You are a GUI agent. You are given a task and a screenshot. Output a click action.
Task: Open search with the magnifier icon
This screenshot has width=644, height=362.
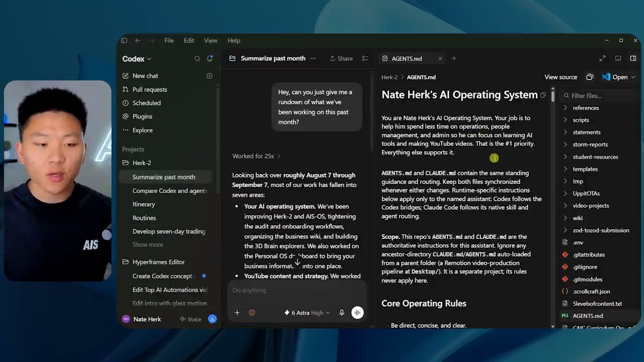(x=197, y=59)
